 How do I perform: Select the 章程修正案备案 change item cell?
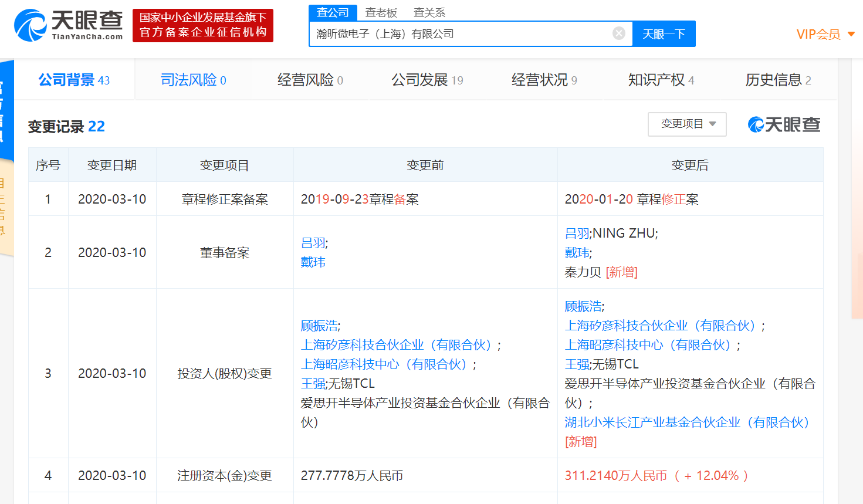[225, 199]
